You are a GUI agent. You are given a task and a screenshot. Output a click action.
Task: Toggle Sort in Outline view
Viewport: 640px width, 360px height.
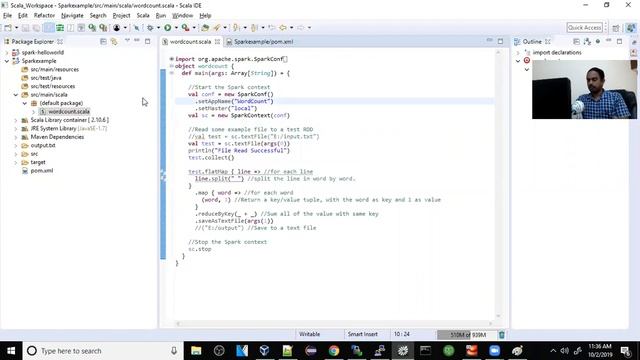pos(587,42)
